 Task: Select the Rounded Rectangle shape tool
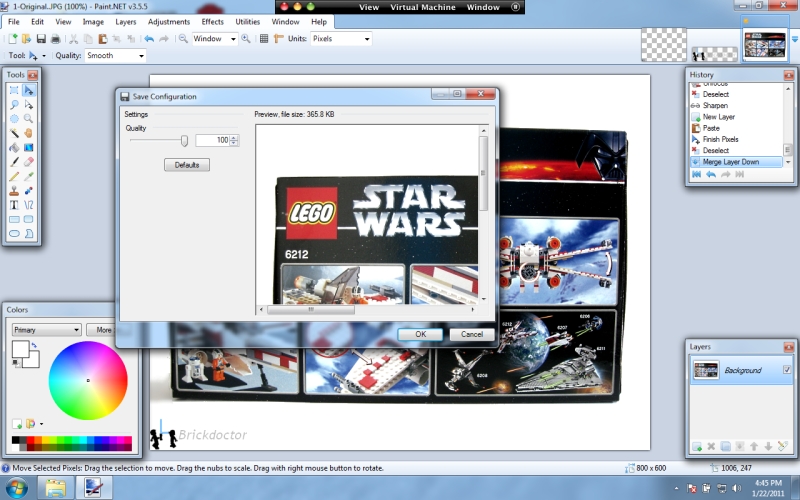[x=29, y=219]
